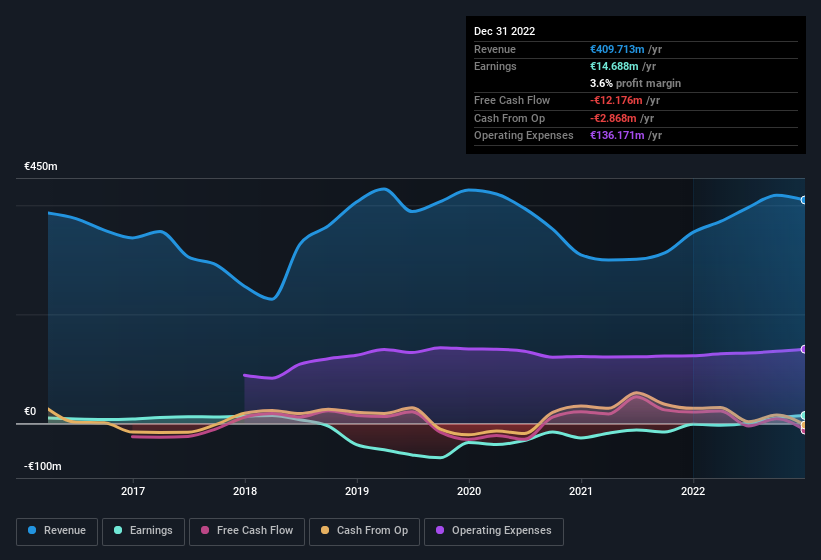Click the 2020 x-axis label

469,491
